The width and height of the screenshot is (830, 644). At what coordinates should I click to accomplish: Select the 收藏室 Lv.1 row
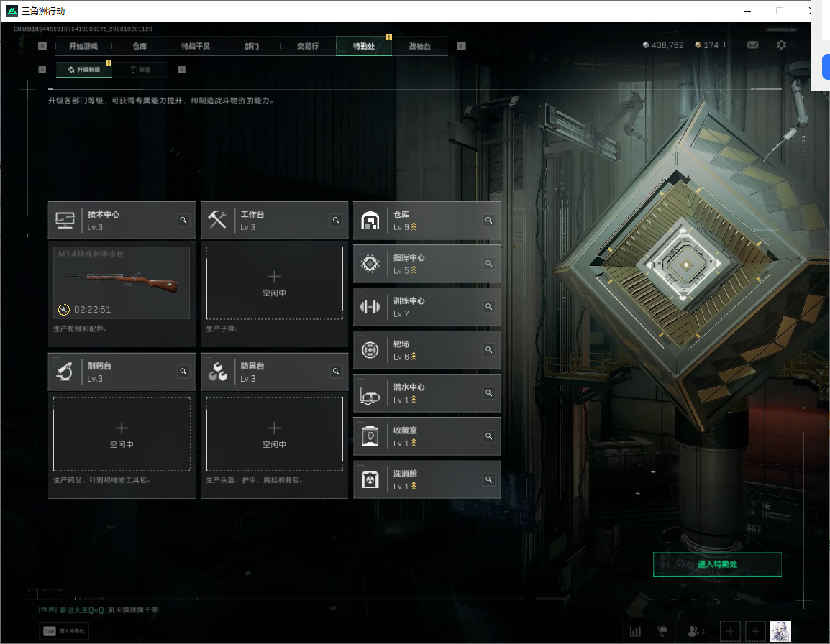point(427,436)
